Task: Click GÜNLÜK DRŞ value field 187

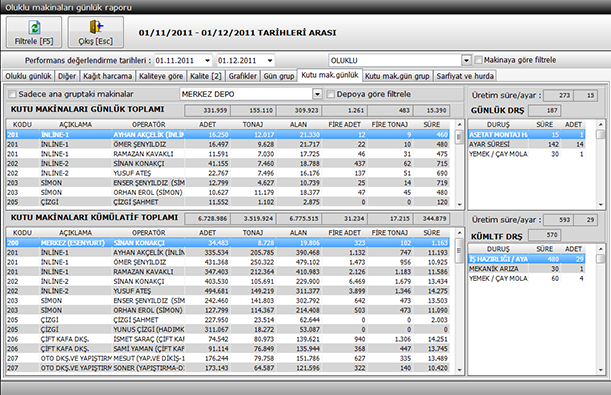Action: tap(545, 111)
